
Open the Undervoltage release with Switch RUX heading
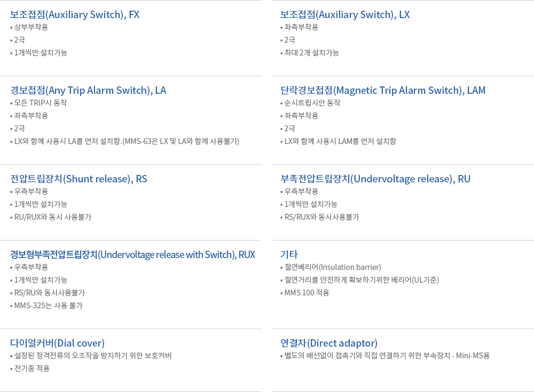click(x=132, y=254)
